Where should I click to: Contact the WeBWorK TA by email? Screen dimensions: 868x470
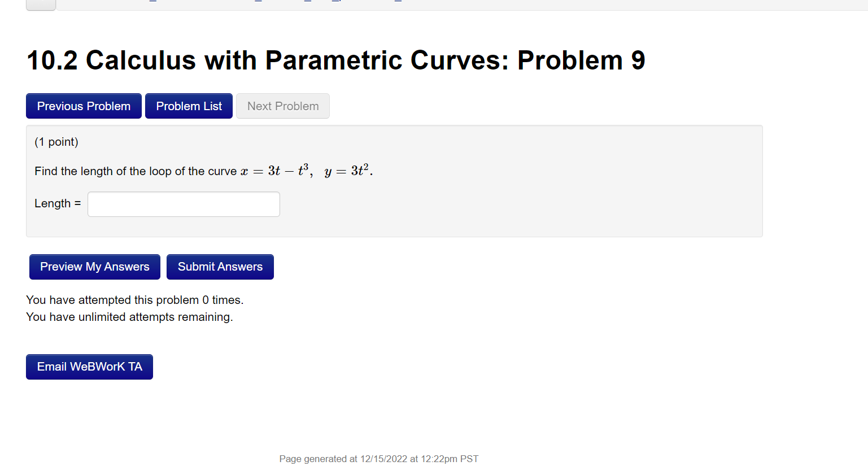(89, 366)
